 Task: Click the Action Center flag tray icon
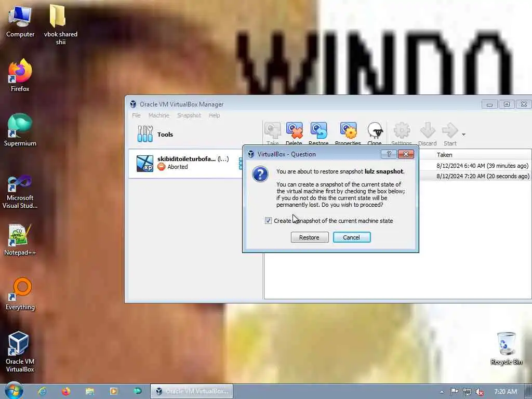pos(454,392)
